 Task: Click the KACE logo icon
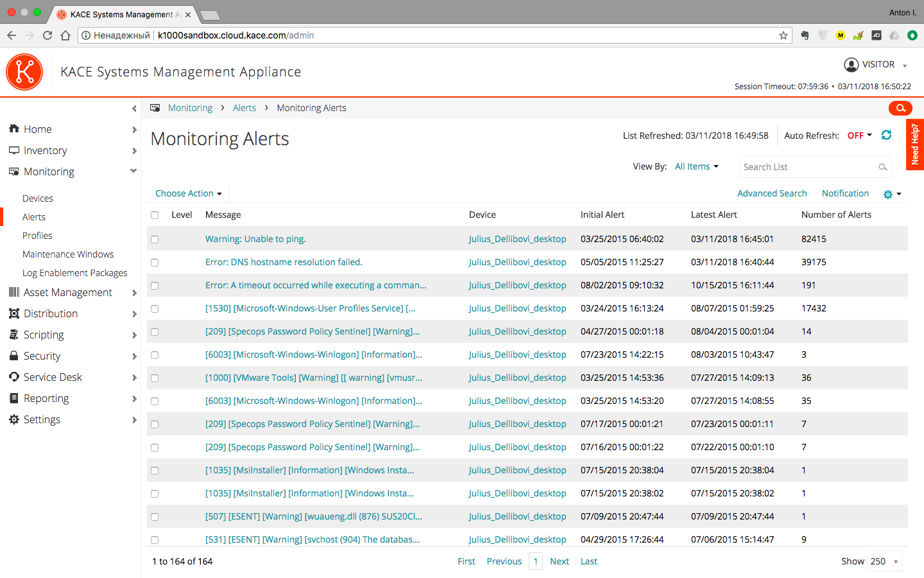(24, 72)
